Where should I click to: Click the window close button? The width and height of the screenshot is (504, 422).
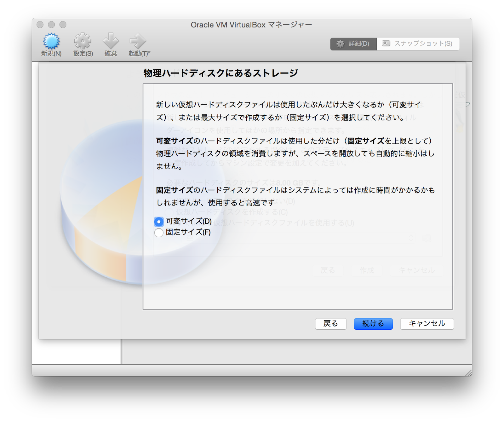[x=40, y=25]
